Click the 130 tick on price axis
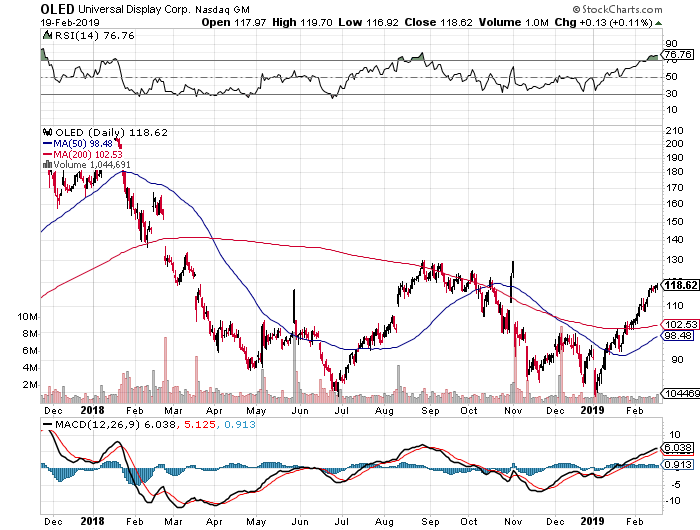Viewport: 700px width, 530px height. [x=674, y=259]
